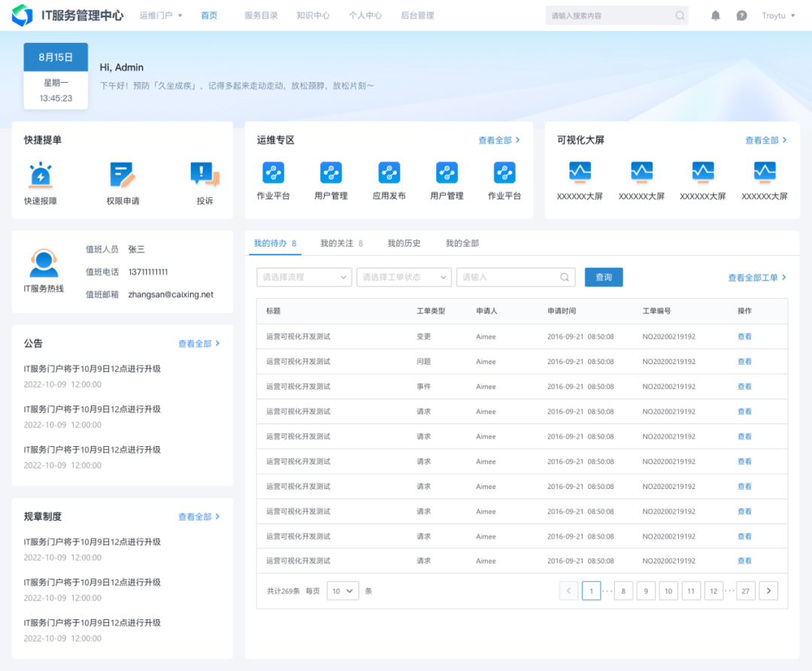This screenshot has height=671, width=812.
Task: Click the magnifier icon in top search bar
Action: (x=680, y=16)
